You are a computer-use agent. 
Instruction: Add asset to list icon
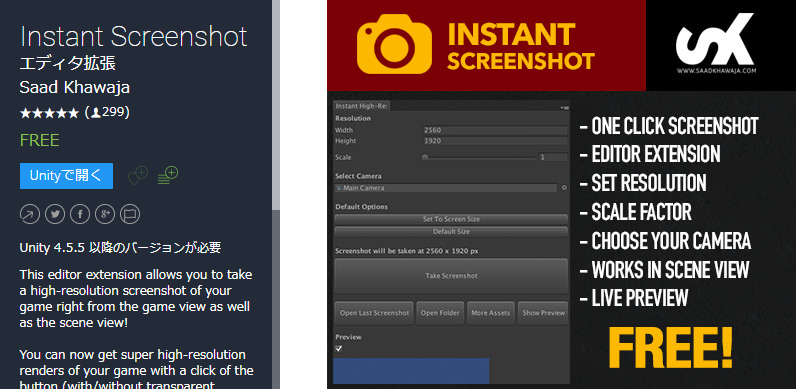click(168, 175)
